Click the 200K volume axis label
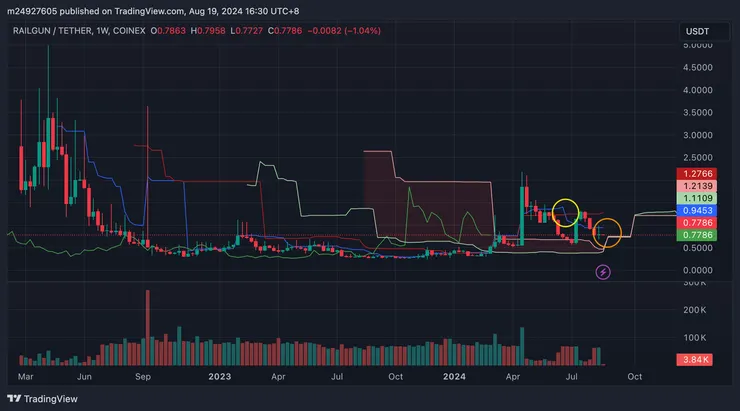The width and height of the screenshot is (740, 411). [x=695, y=310]
